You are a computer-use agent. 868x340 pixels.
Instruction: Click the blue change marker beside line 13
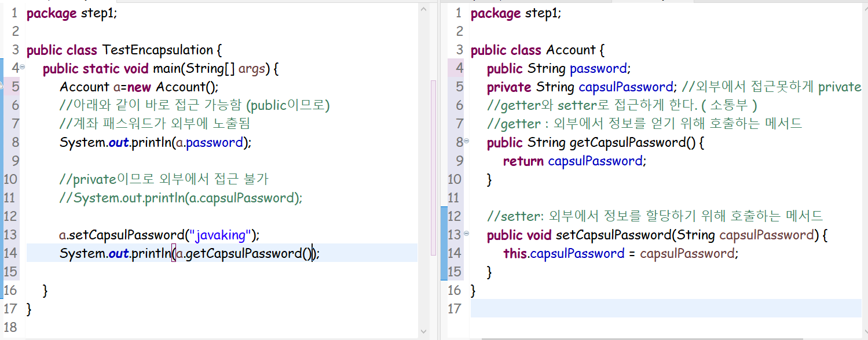pos(444,234)
